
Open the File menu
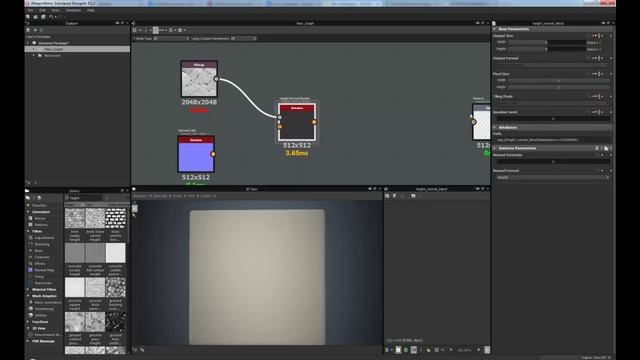30,10
